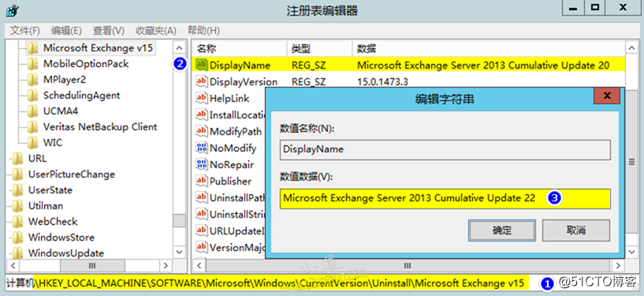Open the 查看(V) menu

point(109,31)
